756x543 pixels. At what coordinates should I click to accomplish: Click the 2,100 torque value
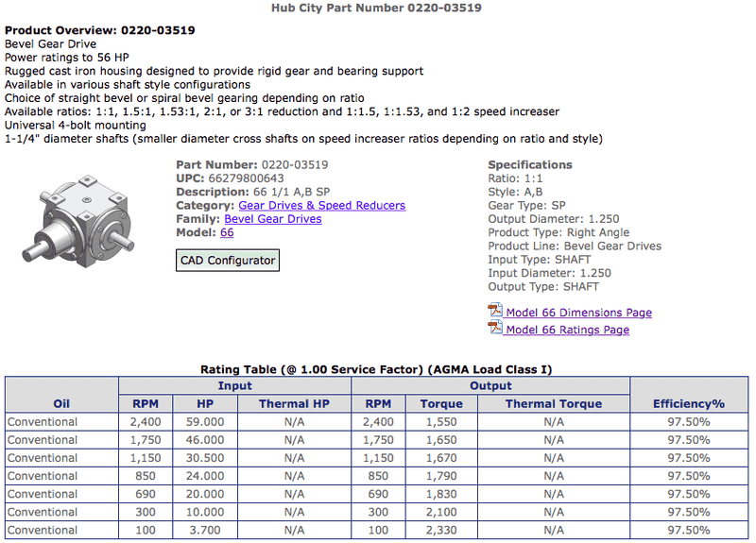coord(441,512)
